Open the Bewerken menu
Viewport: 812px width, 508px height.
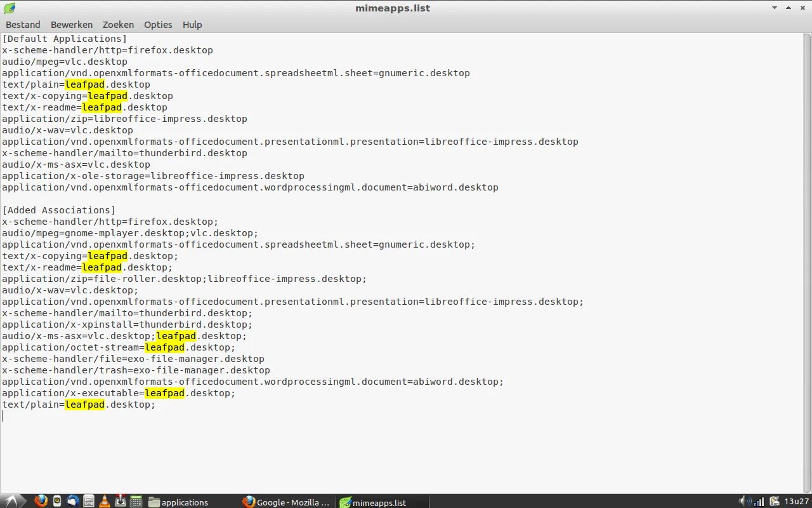point(72,25)
